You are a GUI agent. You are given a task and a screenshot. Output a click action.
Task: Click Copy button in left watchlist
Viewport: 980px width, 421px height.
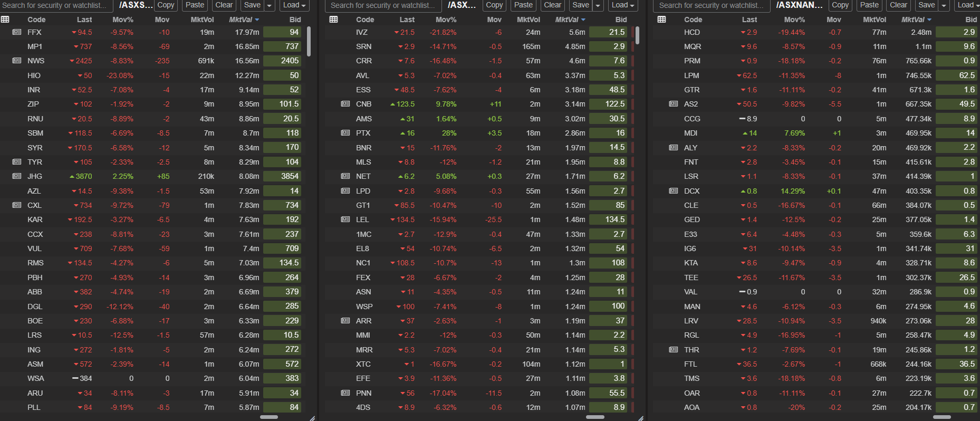tap(166, 5)
